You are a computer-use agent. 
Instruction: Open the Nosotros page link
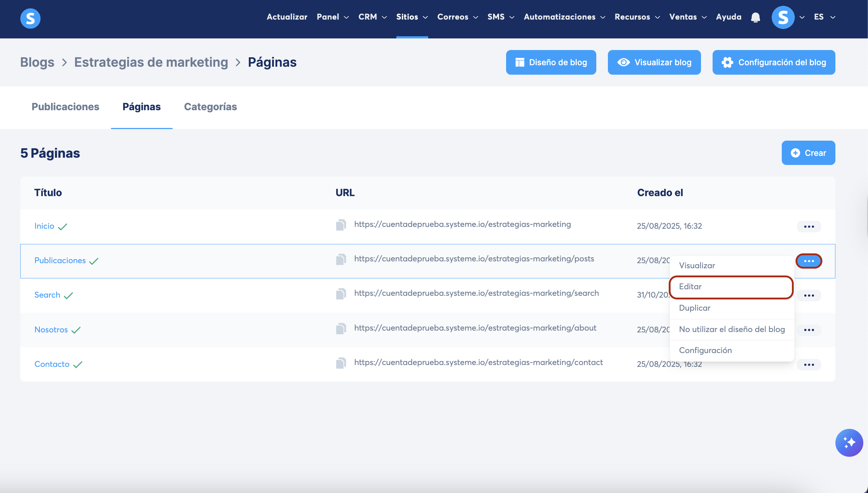coord(51,330)
